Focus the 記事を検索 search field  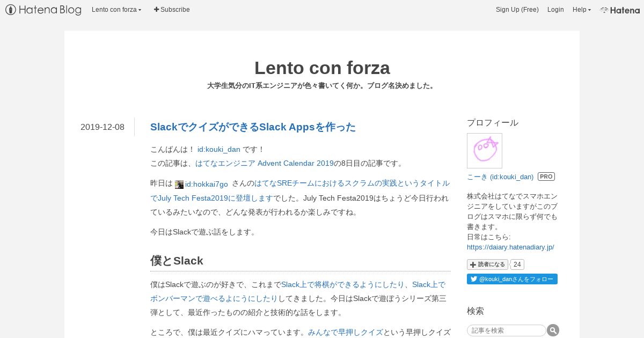pos(507,330)
